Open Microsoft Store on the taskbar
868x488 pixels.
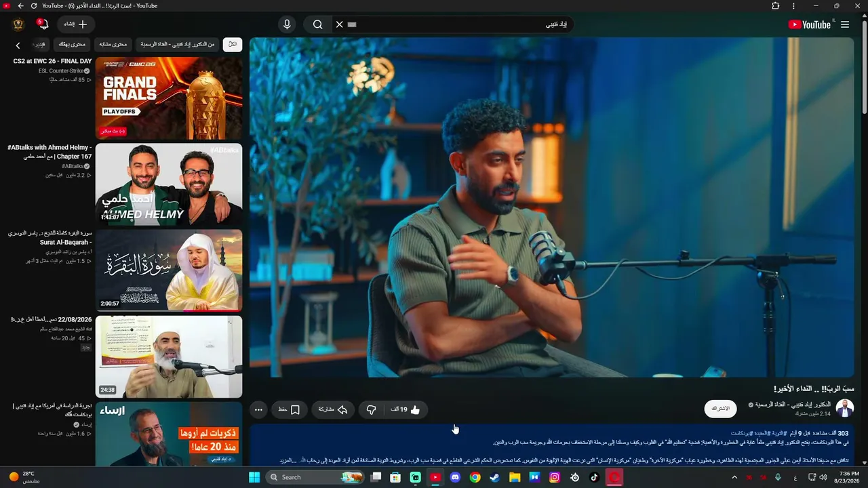[396, 477]
